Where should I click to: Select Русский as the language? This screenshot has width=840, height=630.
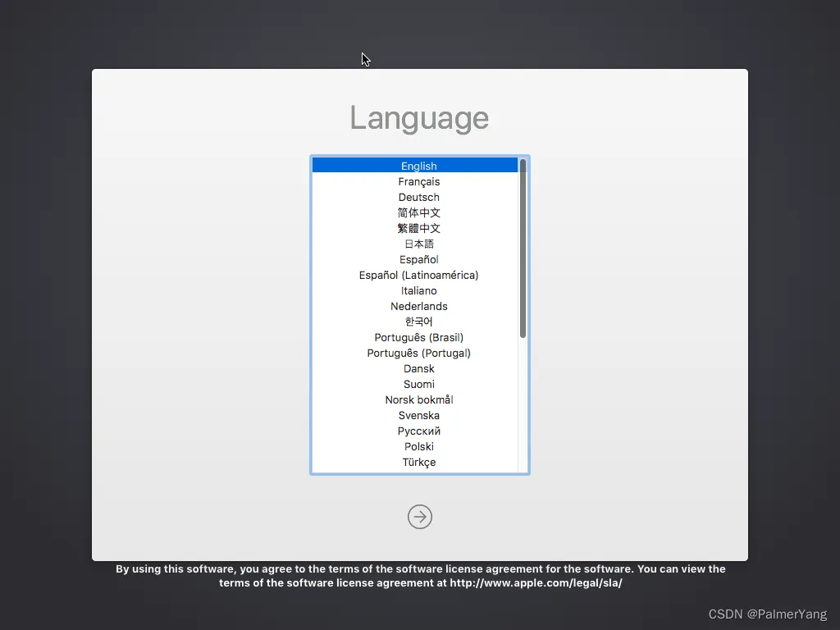[x=418, y=431]
